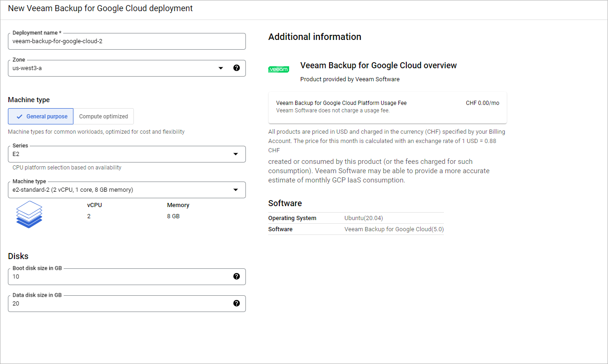The width and height of the screenshot is (608, 364).
Task: Open the Zone field help icon
Action: coord(236,68)
